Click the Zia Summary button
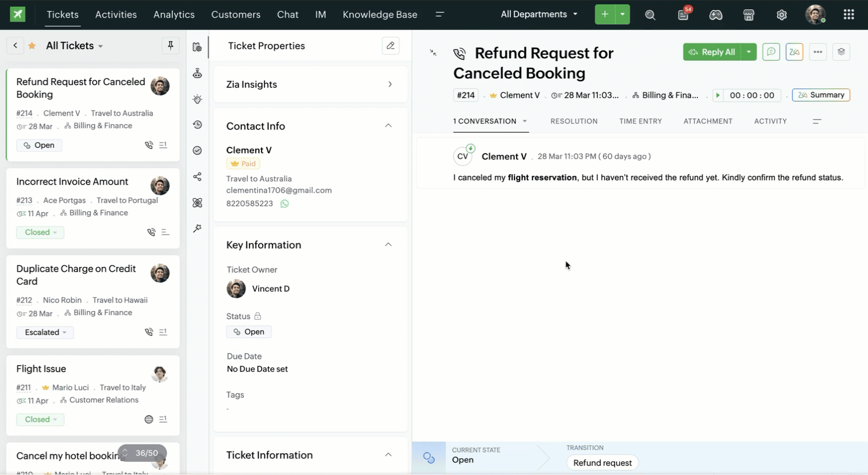This screenshot has width=868, height=475. (x=821, y=95)
